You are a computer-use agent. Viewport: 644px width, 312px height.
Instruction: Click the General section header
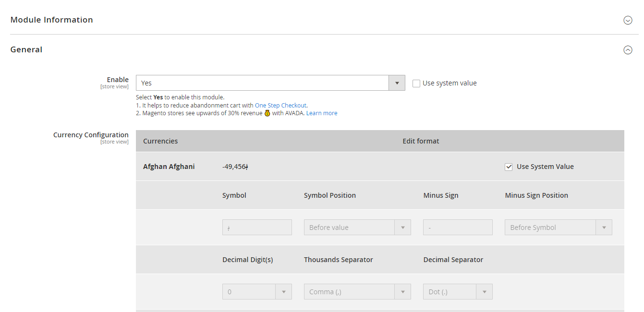[x=26, y=49]
